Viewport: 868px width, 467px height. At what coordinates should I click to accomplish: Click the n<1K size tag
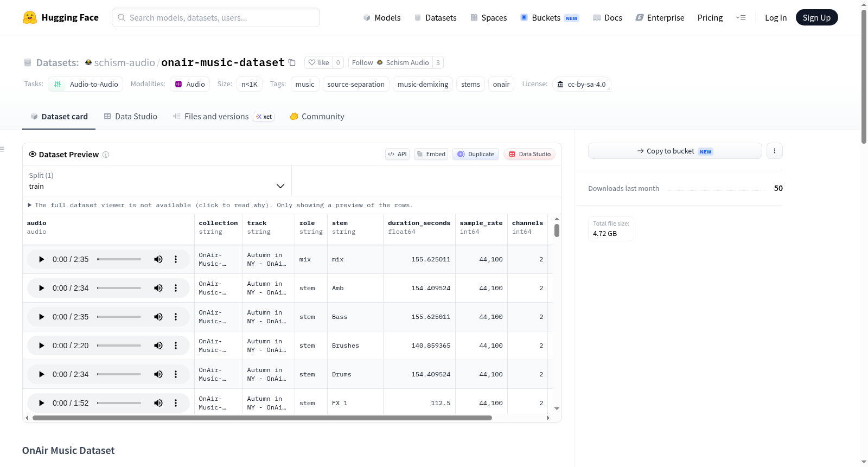[250, 84]
